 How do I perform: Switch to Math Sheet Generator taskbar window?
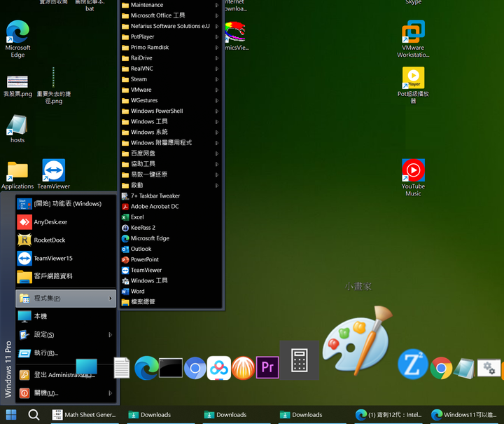(85, 415)
